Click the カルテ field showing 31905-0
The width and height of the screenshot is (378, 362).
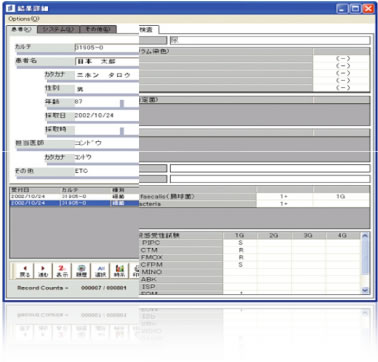click(x=106, y=48)
